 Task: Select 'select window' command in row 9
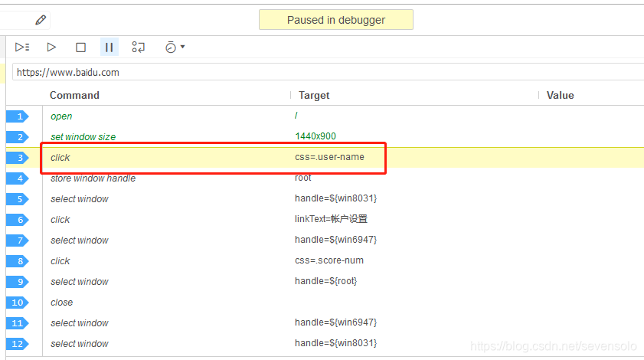click(80, 282)
